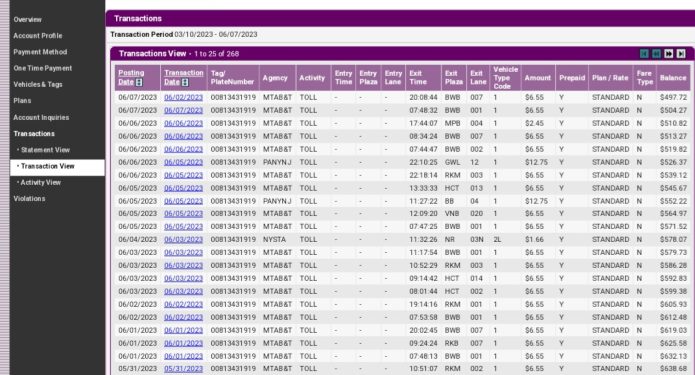Screen dimensions: 695x375
Task: Open transaction date link for 11:17:54 exit
Action: (184, 252)
